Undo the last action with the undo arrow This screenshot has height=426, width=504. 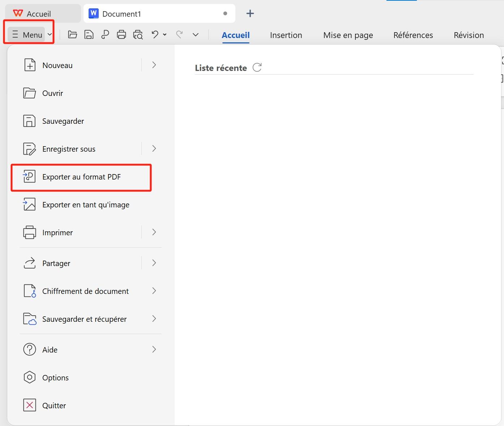pos(154,34)
